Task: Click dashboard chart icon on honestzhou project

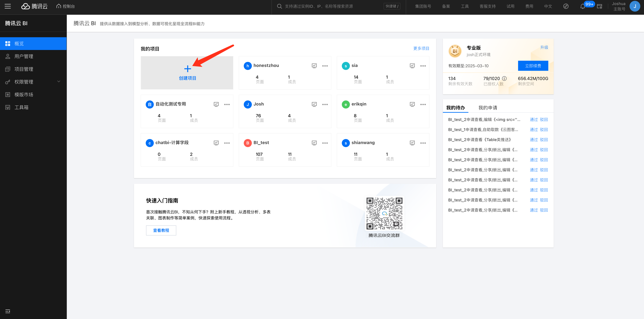Action: point(314,66)
